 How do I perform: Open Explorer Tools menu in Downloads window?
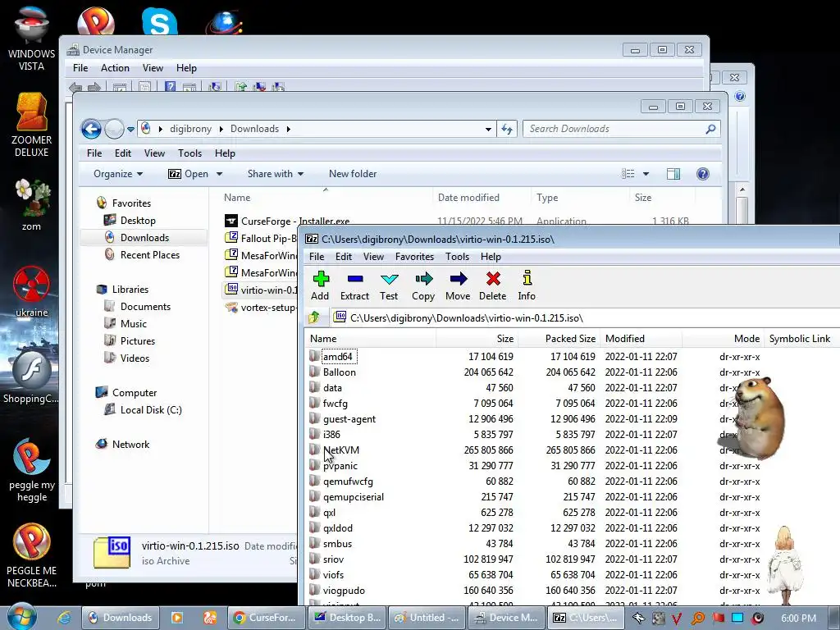(x=189, y=153)
